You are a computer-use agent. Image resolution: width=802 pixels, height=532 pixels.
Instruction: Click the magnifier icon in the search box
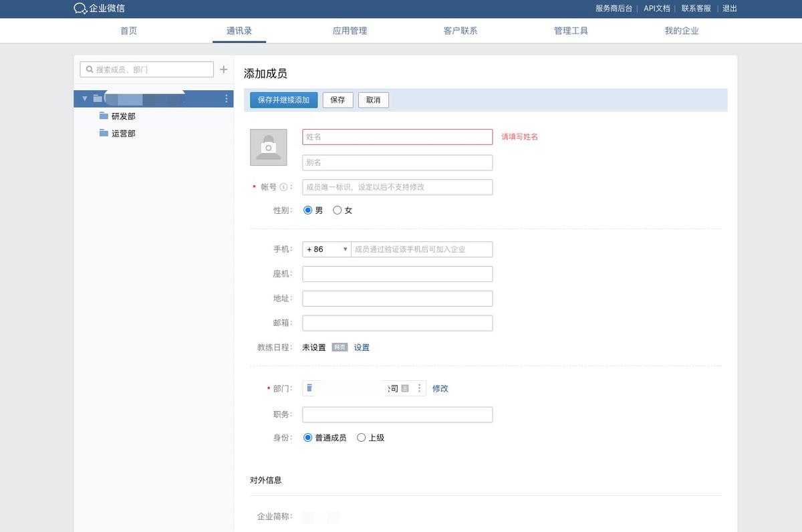pos(90,69)
